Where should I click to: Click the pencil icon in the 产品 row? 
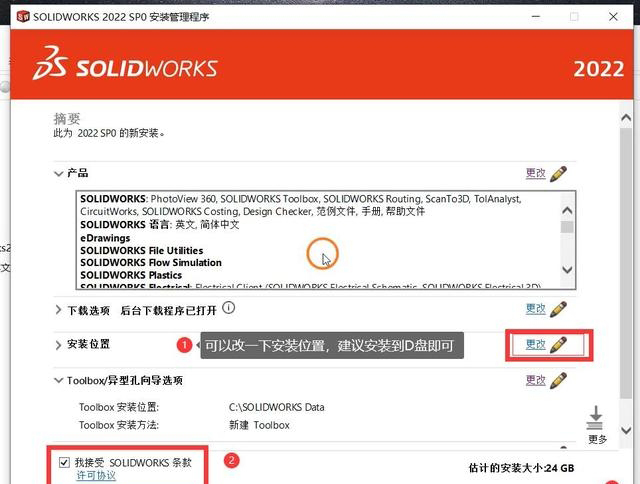[558, 173]
